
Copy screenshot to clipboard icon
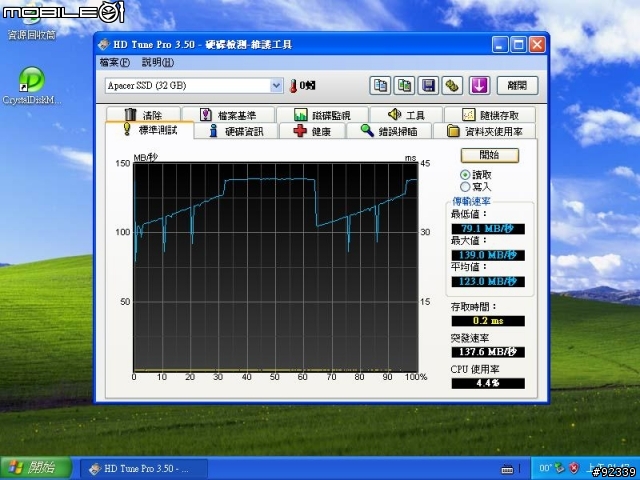click(404, 86)
